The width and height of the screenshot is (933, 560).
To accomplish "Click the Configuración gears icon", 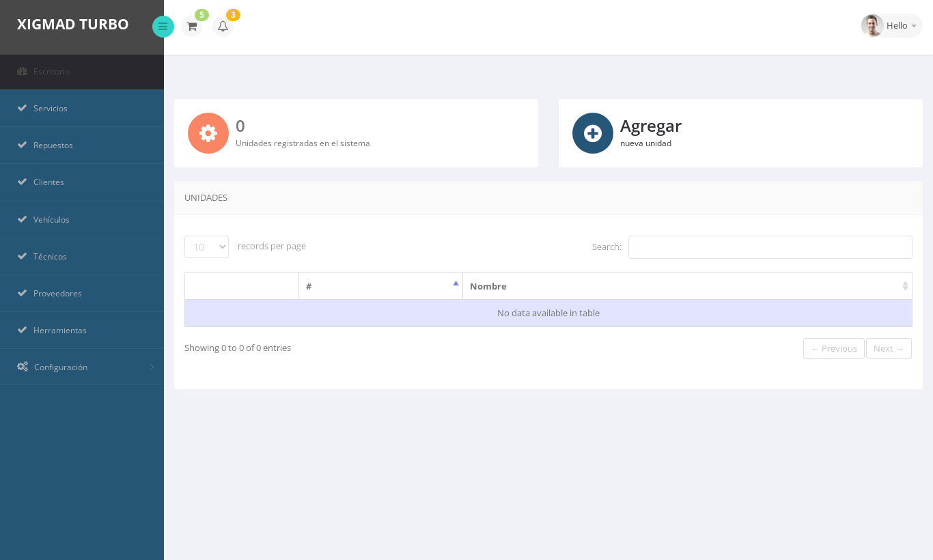I will (x=23, y=367).
